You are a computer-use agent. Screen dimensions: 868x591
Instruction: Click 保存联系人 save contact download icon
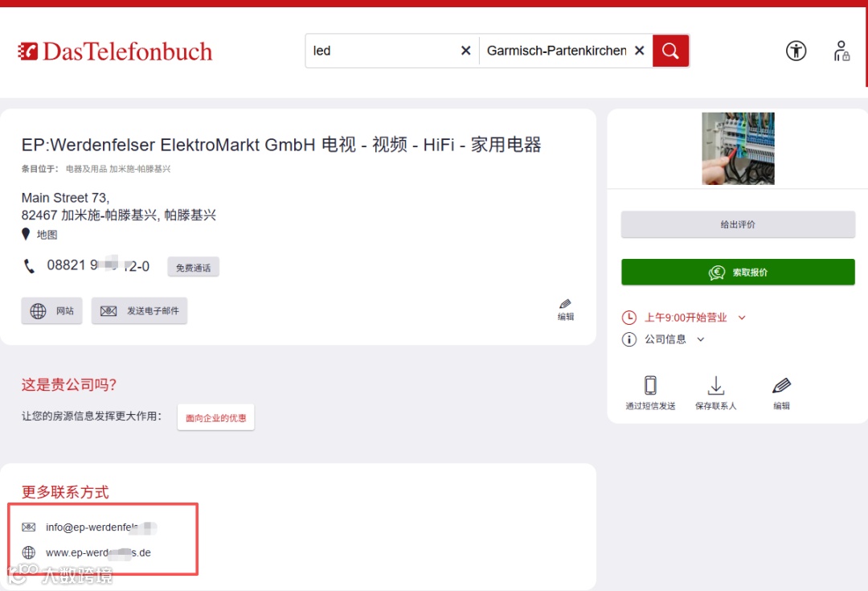tap(716, 392)
